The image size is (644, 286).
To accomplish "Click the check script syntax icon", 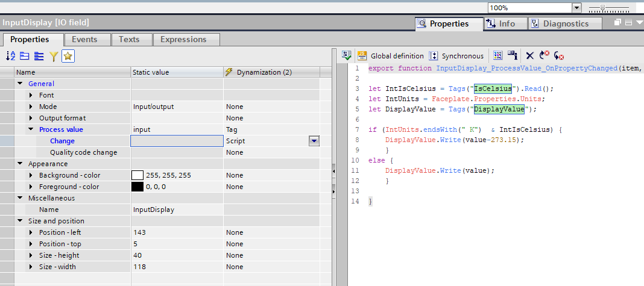I will 347,55.
